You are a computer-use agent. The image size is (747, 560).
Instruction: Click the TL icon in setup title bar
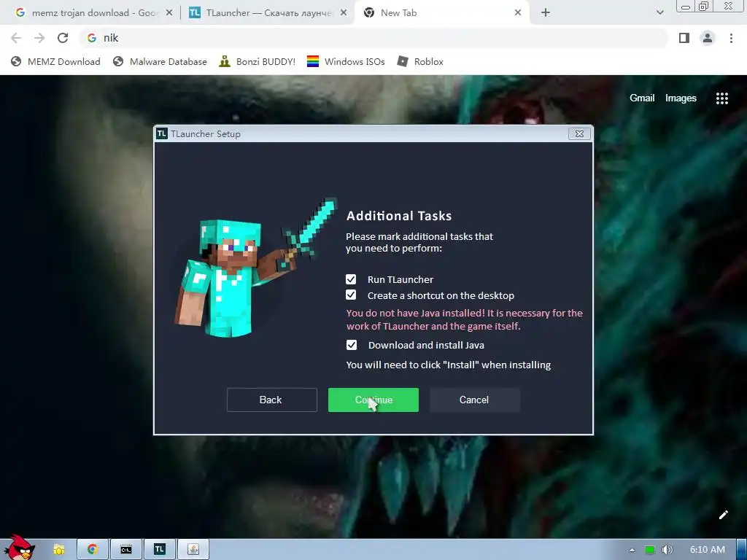tap(161, 134)
